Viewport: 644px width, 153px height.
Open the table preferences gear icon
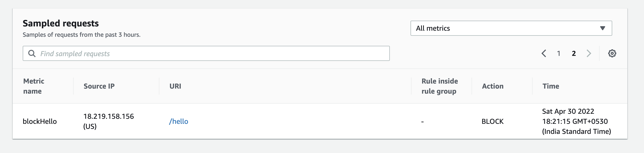613,53
